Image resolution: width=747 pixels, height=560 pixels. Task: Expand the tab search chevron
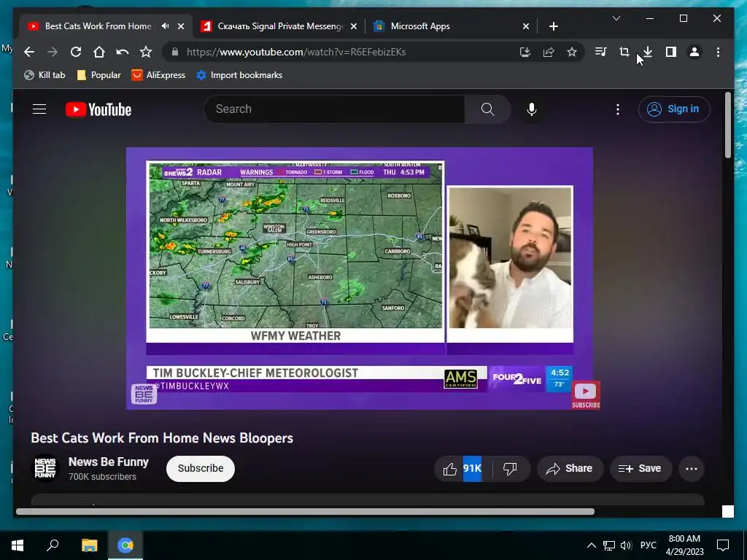click(x=616, y=18)
